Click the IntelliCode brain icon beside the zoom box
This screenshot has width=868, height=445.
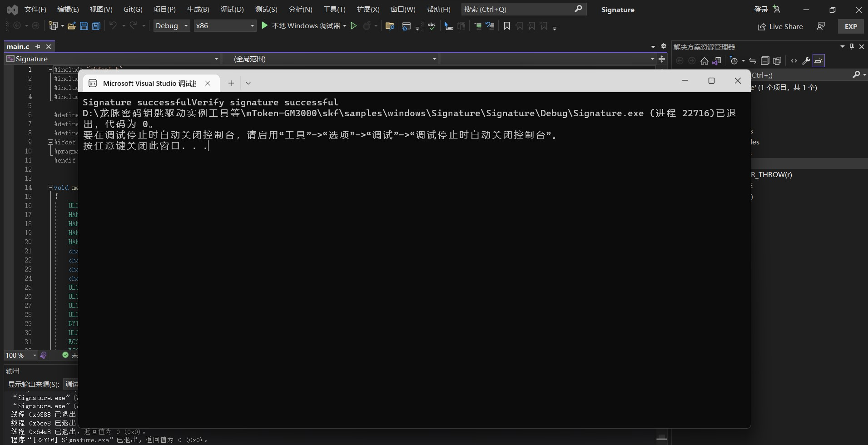tap(44, 355)
